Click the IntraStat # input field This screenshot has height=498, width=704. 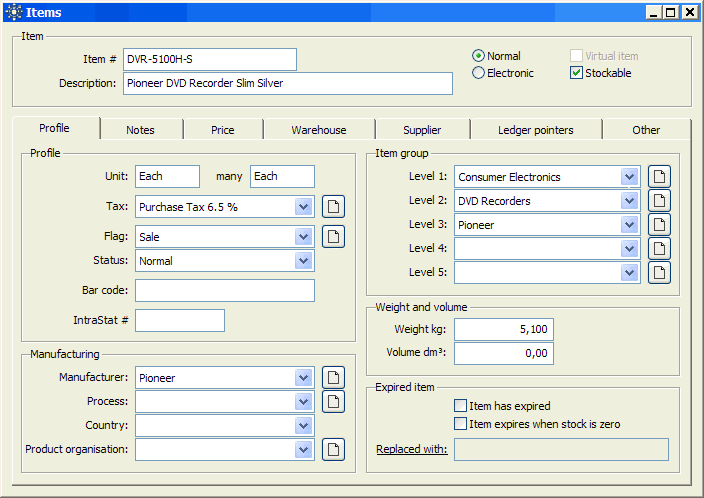point(180,320)
